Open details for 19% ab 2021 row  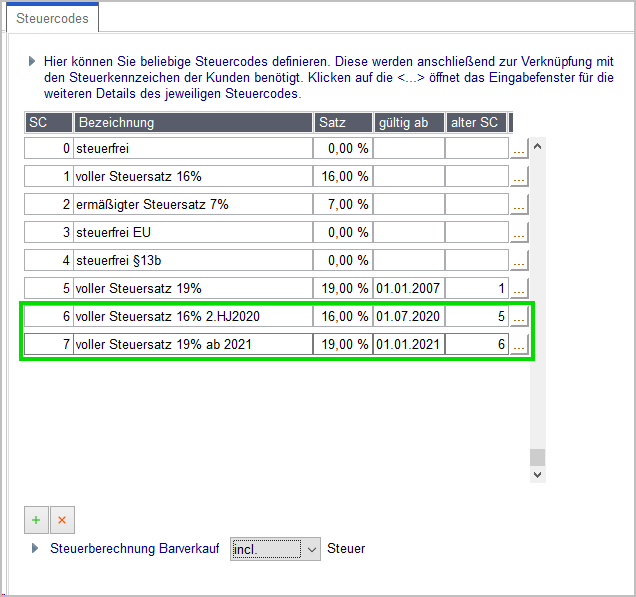click(519, 344)
